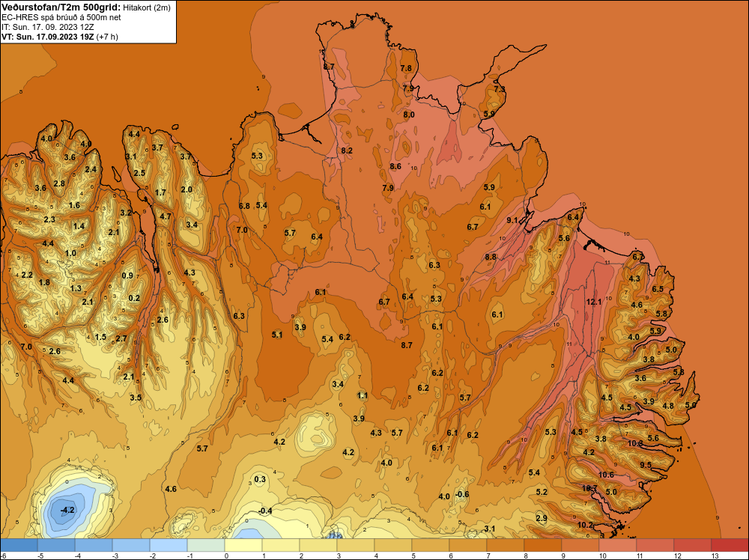
Task: Click the -0.4 temperature value
Action: click(x=265, y=511)
